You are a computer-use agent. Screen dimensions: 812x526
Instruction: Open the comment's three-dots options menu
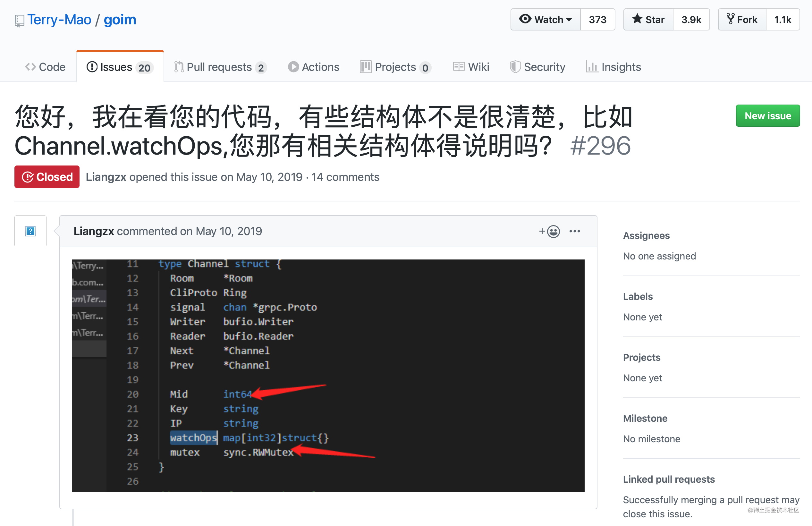pos(575,231)
